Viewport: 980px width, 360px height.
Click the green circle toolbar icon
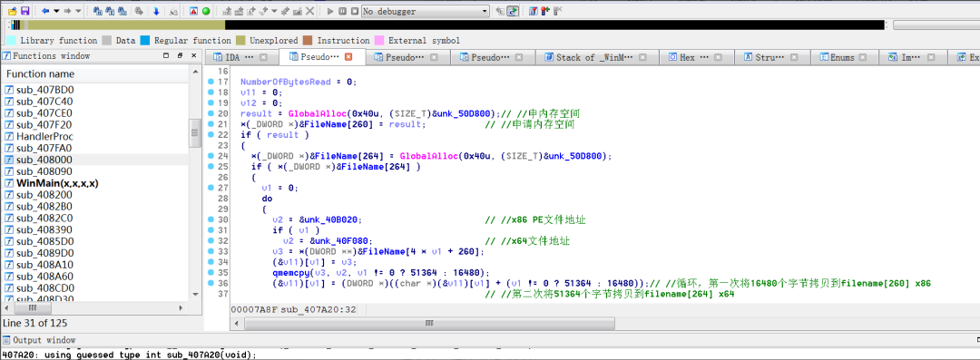pos(206,11)
